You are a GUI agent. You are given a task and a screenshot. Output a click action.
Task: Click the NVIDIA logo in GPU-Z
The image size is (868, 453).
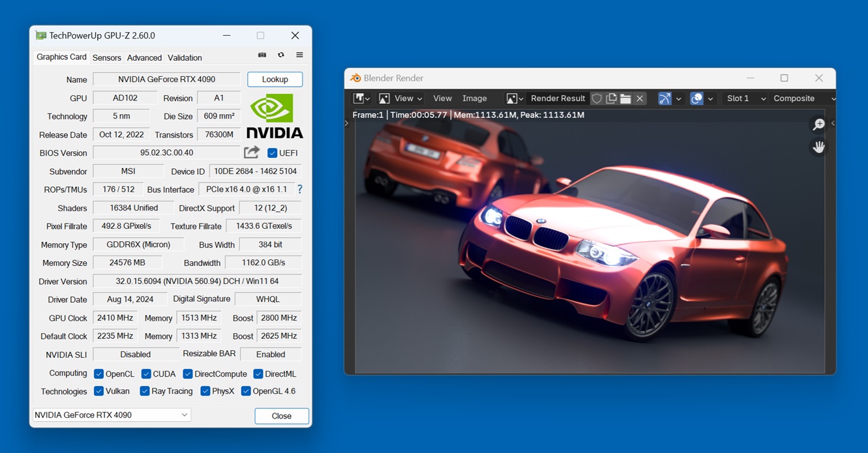coord(275,115)
